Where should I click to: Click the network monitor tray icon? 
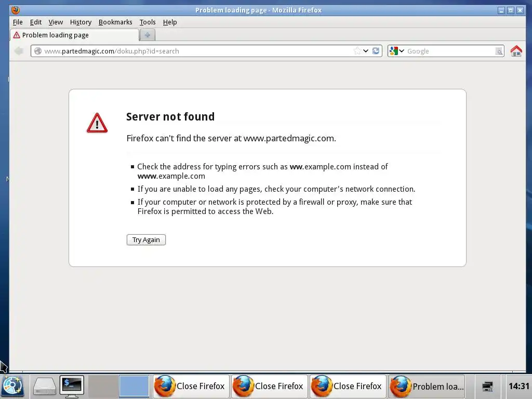point(487,387)
